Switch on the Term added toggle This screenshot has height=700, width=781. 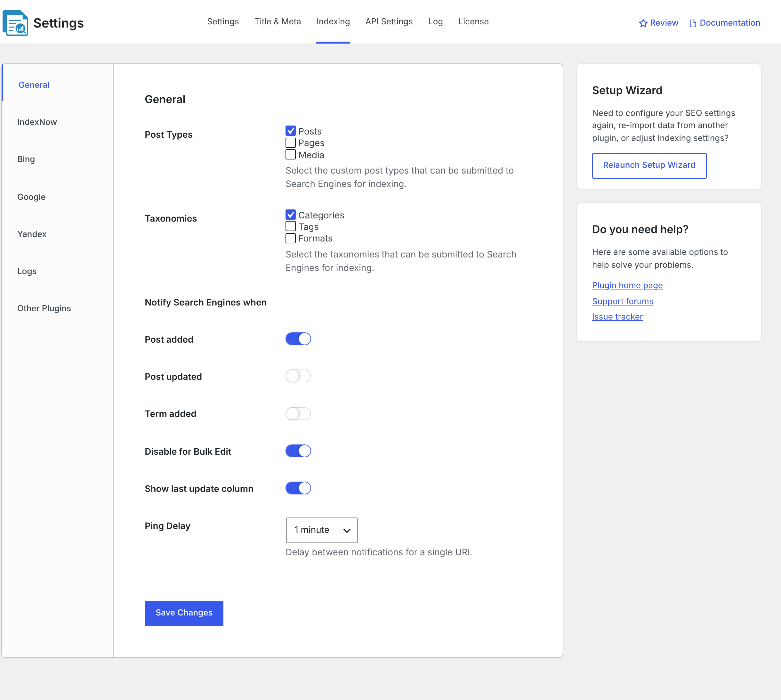[x=298, y=413]
